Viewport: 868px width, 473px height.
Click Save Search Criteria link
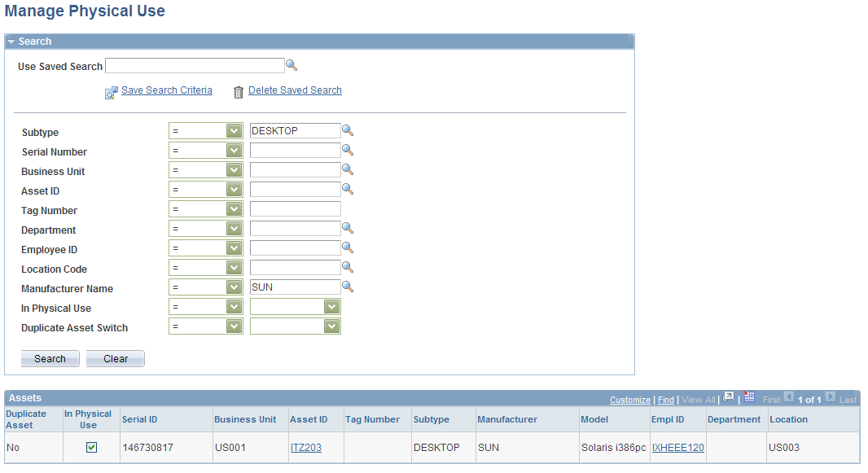tap(167, 90)
